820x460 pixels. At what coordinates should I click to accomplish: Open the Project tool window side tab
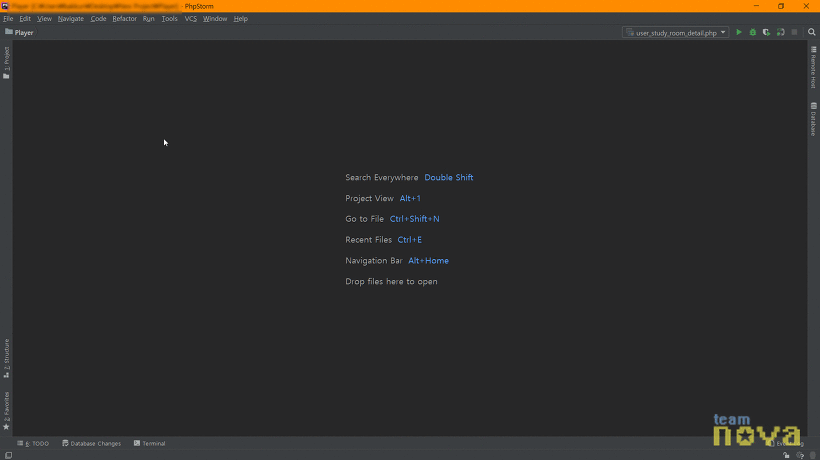[x=6, y=63]
